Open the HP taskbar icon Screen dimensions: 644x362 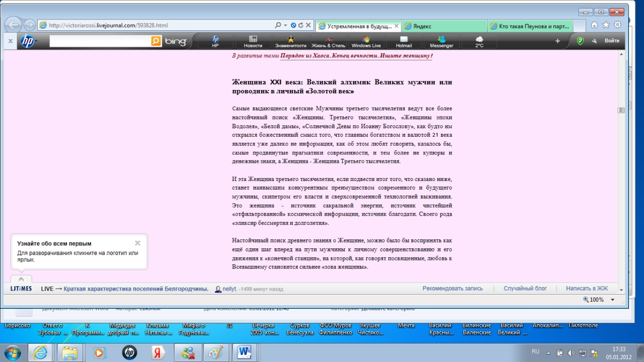[x=129, y=352]
